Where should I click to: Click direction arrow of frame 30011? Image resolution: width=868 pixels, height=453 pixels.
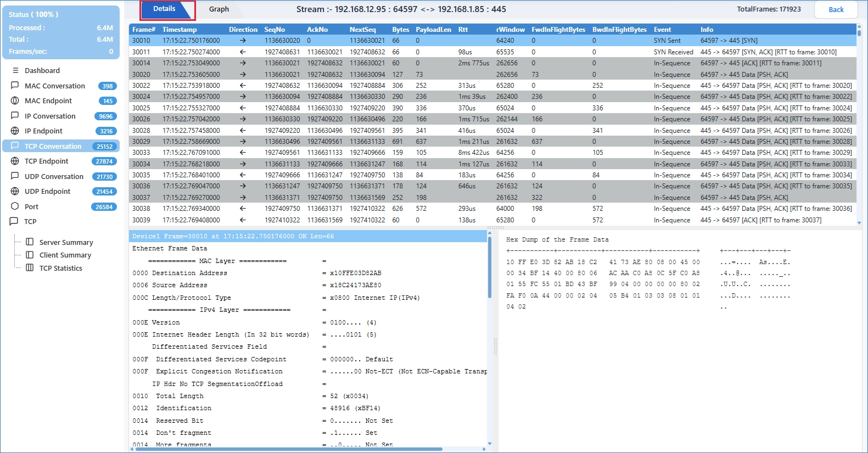tap(243, 52)
